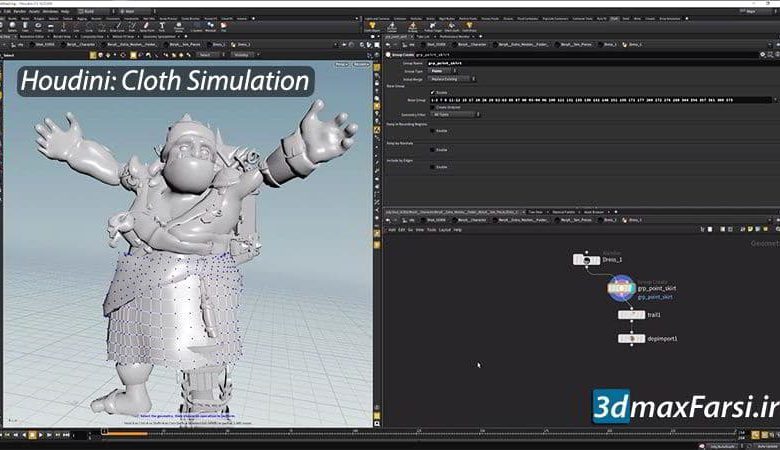The height and width of the screenshot is (450, 780).
Task: Toggle Create Ordered checkbox
Action: [x=432, y=107]
